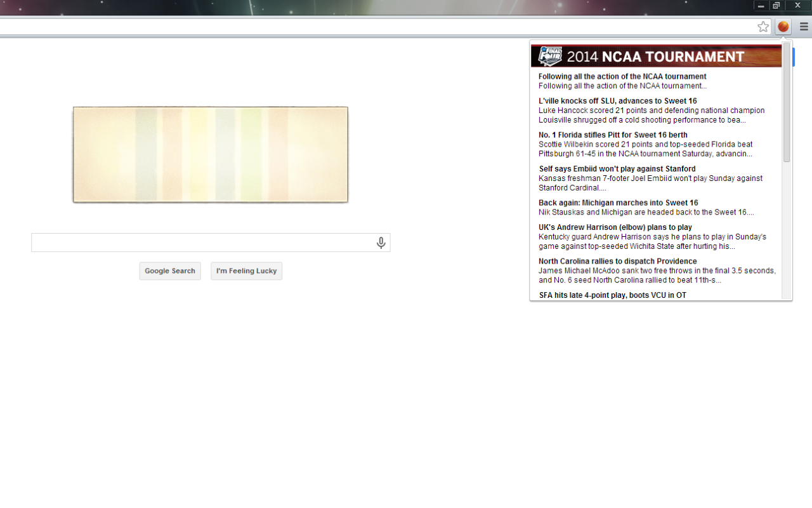Click summary 'Kentucky guard Andrew Harrison says'
The width and height of the screenshot is (812, 508).
click(x=652, y=241)
